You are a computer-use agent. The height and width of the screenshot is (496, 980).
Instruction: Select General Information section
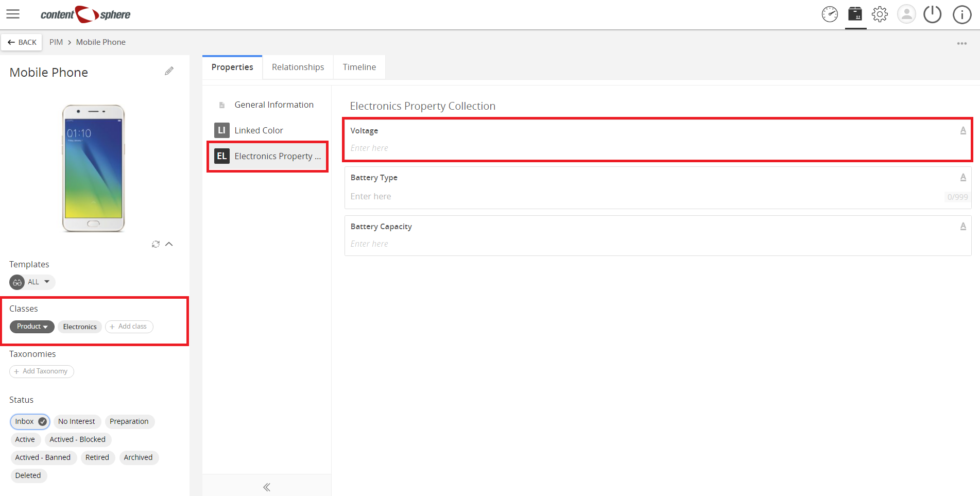pos(267,105)
